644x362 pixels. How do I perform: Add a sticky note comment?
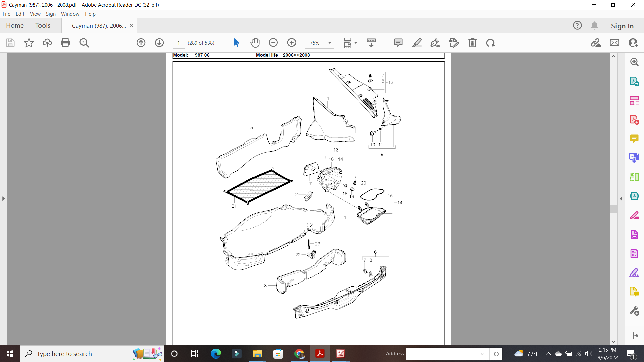(x=398, y=43)
